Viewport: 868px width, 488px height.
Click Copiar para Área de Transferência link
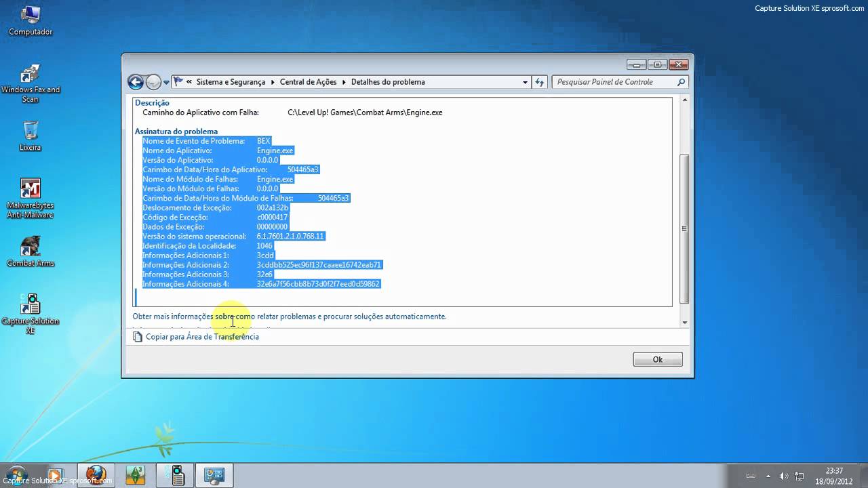pos(202,337)
